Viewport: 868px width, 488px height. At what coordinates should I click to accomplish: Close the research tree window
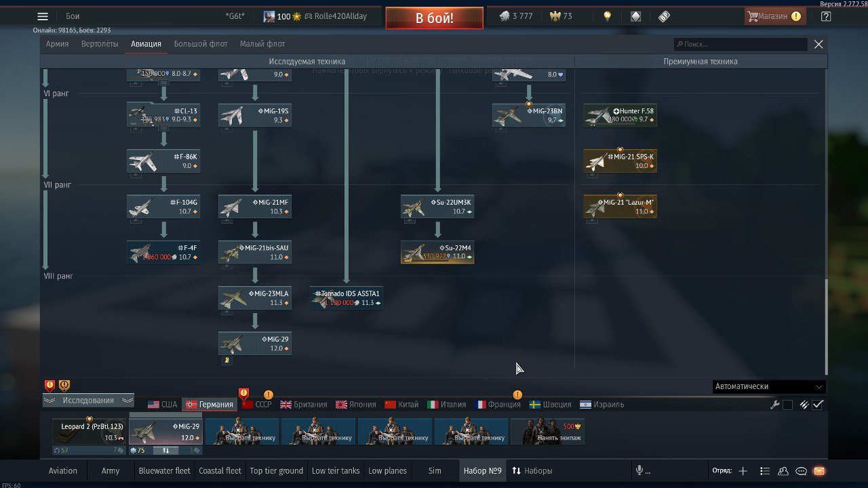(x=818, y=44)
